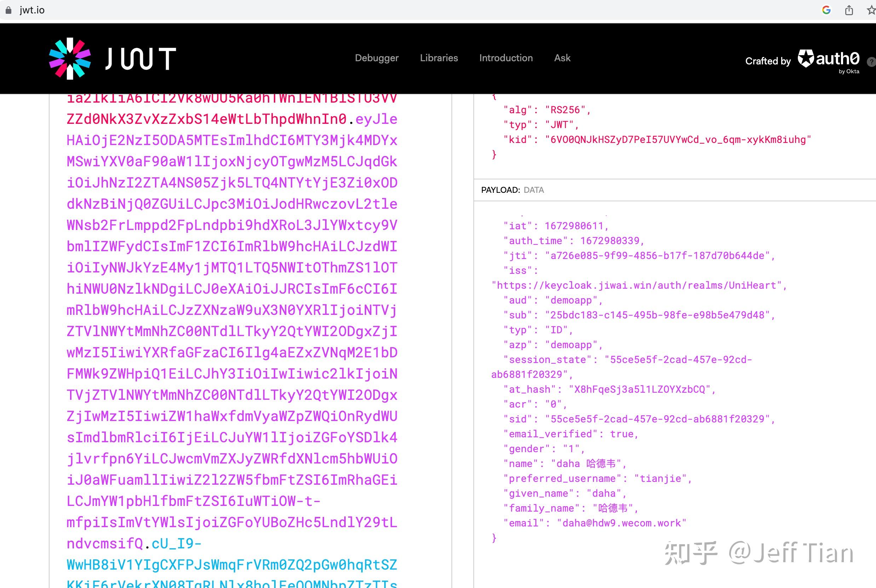Click the Google account icon in the toolbar

click(x=826, y=10)
